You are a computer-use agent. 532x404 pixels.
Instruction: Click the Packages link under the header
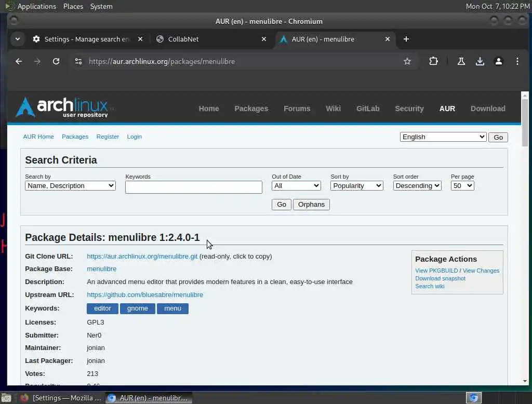pyautogui.click(x=75, y=137)
